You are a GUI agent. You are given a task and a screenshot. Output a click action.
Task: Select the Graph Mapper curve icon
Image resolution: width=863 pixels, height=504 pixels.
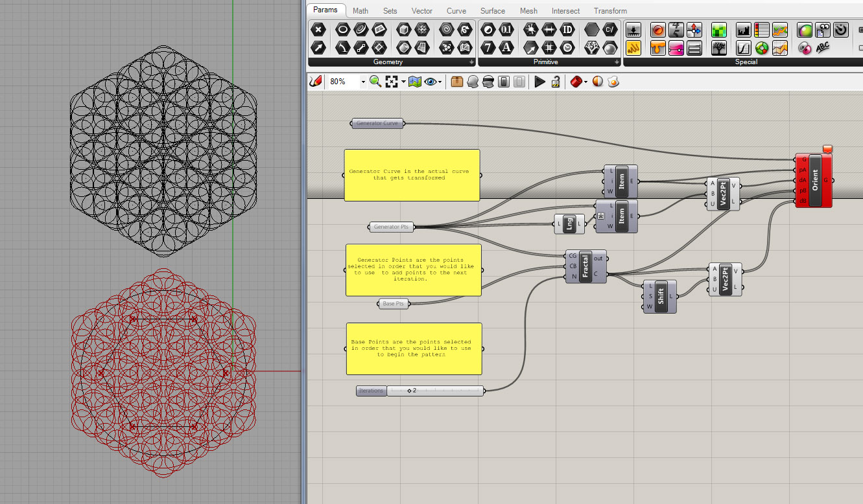coord(743,47)
